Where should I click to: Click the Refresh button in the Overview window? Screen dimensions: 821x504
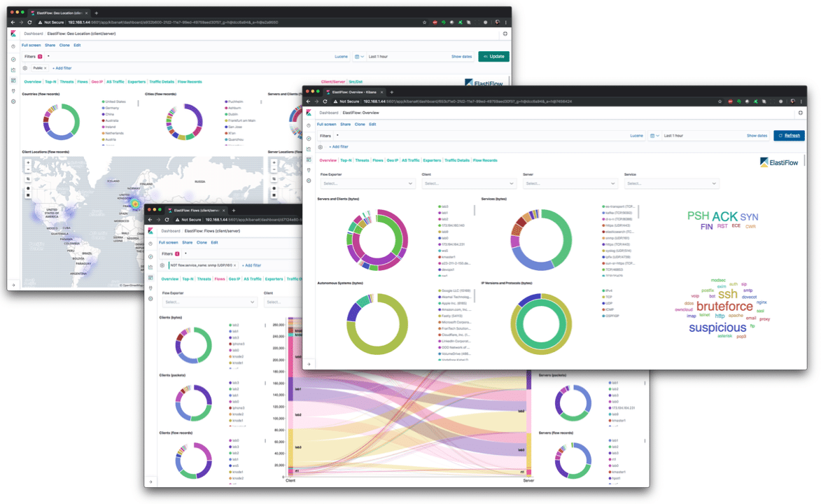point(789,136)
